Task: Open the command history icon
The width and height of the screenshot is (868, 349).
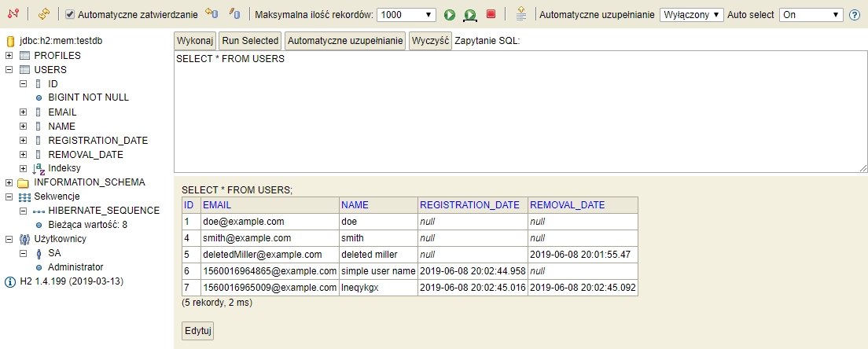Action: point(520,14)
